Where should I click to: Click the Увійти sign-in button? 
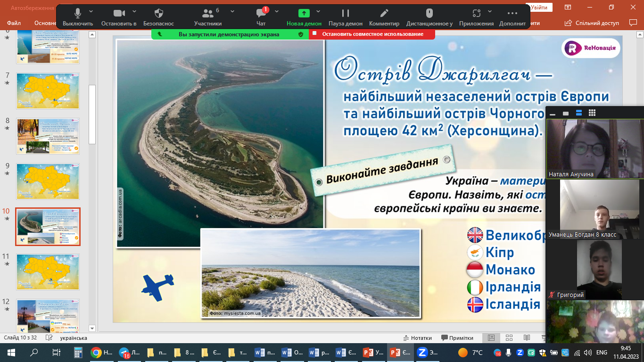pyautogui.click(x=539, y=8)
